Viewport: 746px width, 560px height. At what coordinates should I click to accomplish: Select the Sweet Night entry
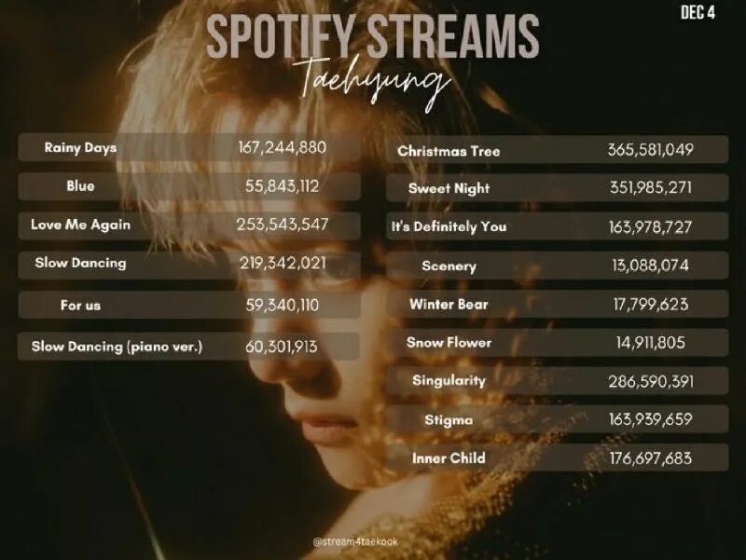point(557,188)
